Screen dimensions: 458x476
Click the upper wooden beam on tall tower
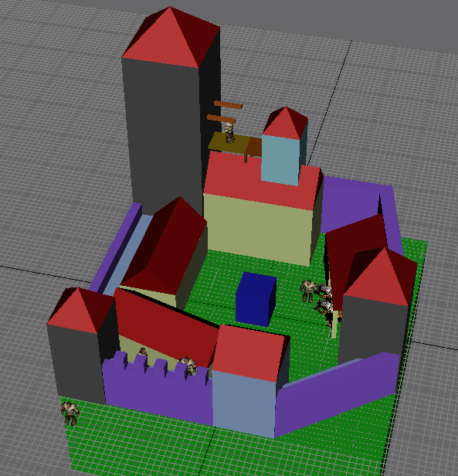pyautogui.click(x=228, y=105)
